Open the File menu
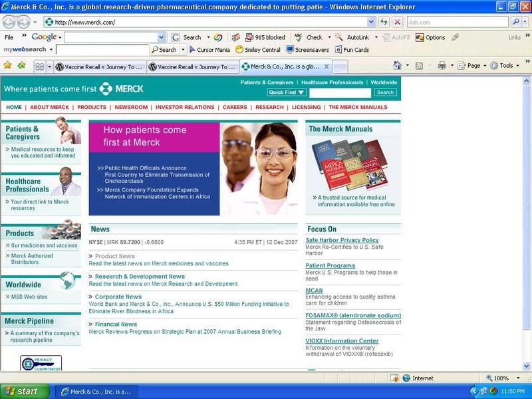The height and width of the screenshot is (399, 532). pyautogui.click(x=9, y=37)
